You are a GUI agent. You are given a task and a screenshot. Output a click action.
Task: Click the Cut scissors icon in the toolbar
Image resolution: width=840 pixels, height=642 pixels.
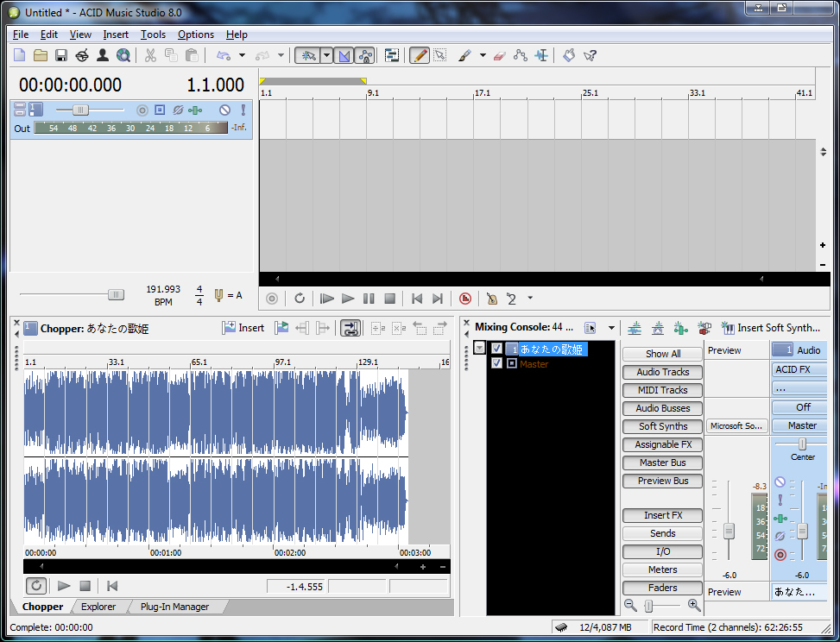pos(150,55)
